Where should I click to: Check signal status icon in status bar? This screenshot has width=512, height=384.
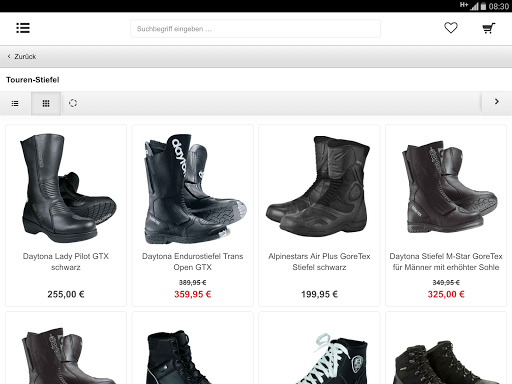pos(474,6)
